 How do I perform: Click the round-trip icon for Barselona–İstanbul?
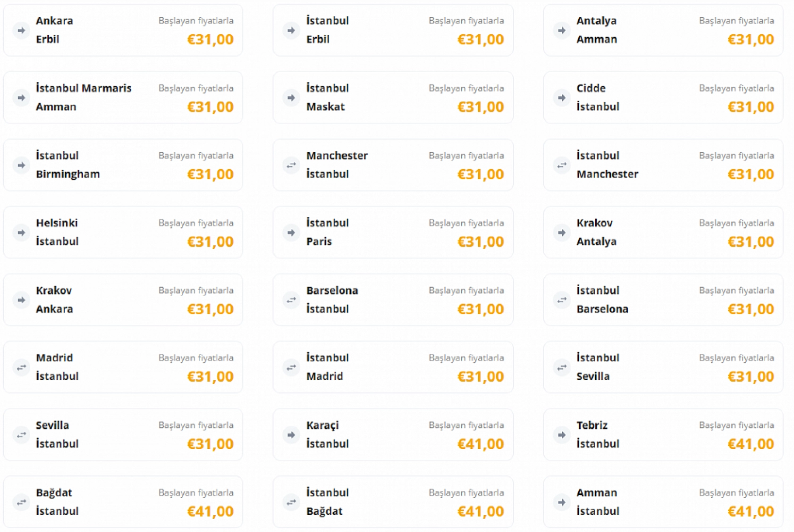pos(291,300)
